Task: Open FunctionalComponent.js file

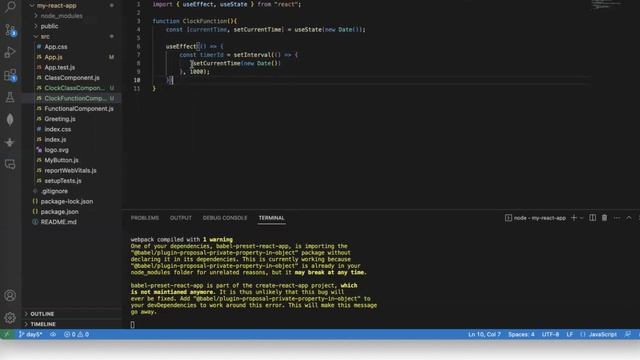Action: coord(79,109)
